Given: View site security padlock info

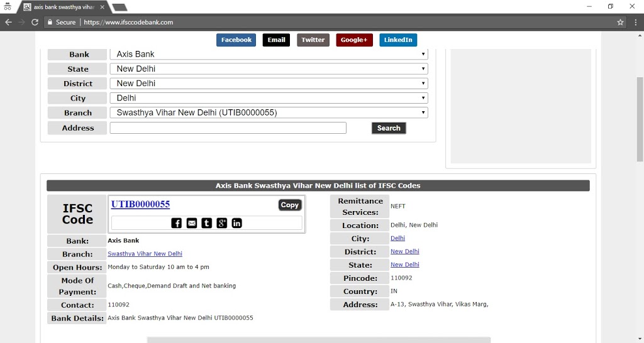Looking at the screenshot, I should tap(50, 22).
